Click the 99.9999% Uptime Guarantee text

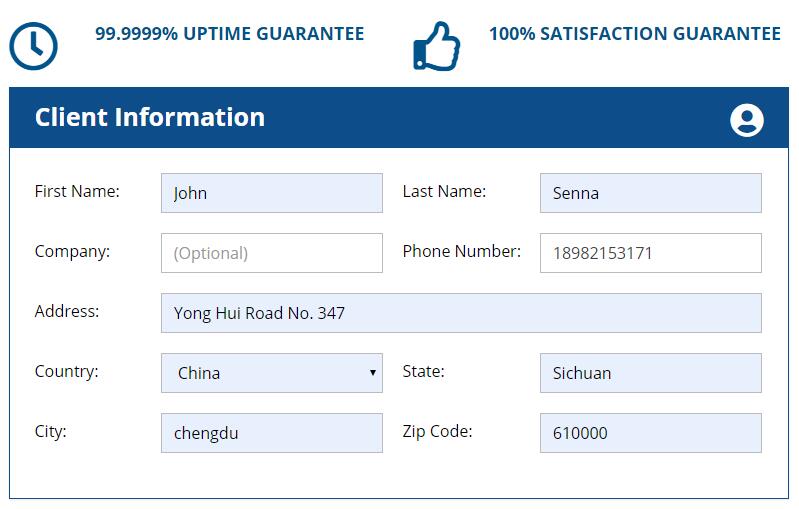[x=230, y=34]
